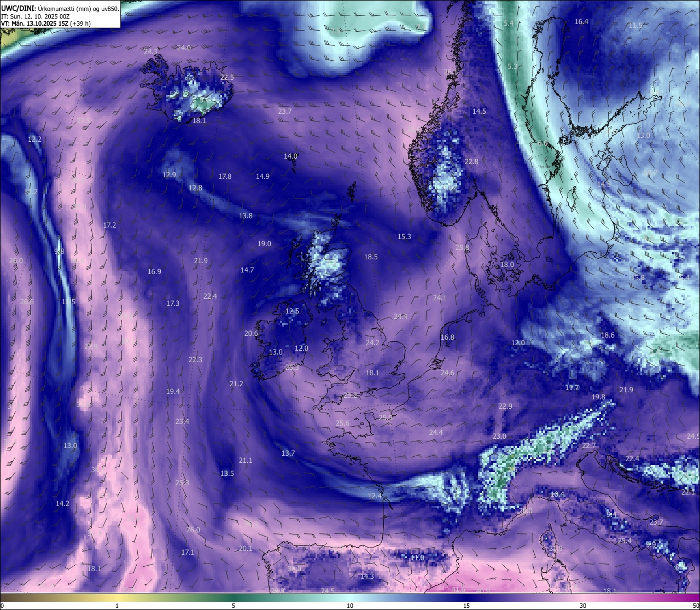700x610 pixels.
Task: Click the 17.2 value in the Atlantic
Action: pos(109,225)
